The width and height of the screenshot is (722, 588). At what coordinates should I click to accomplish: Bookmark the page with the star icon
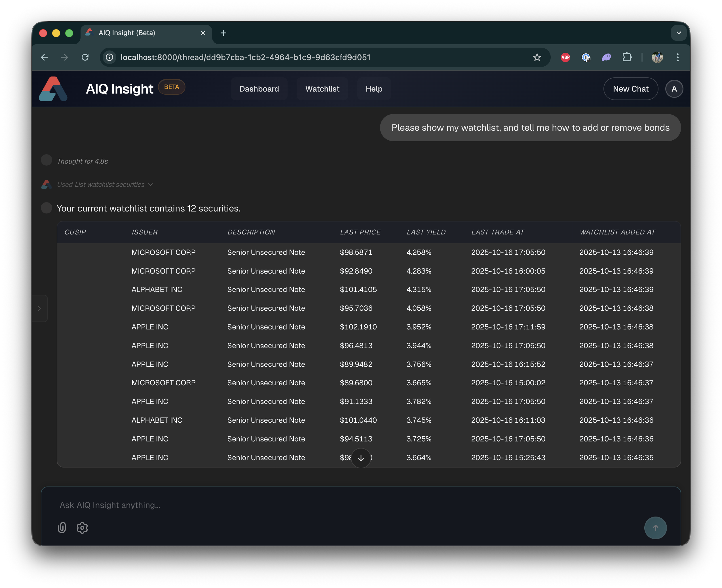point(537,57)
